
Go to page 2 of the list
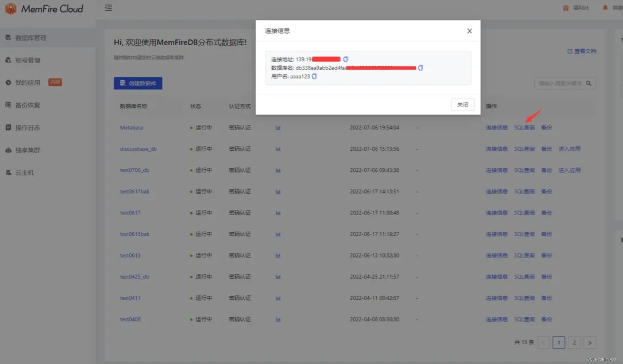[x=574, y=342]
